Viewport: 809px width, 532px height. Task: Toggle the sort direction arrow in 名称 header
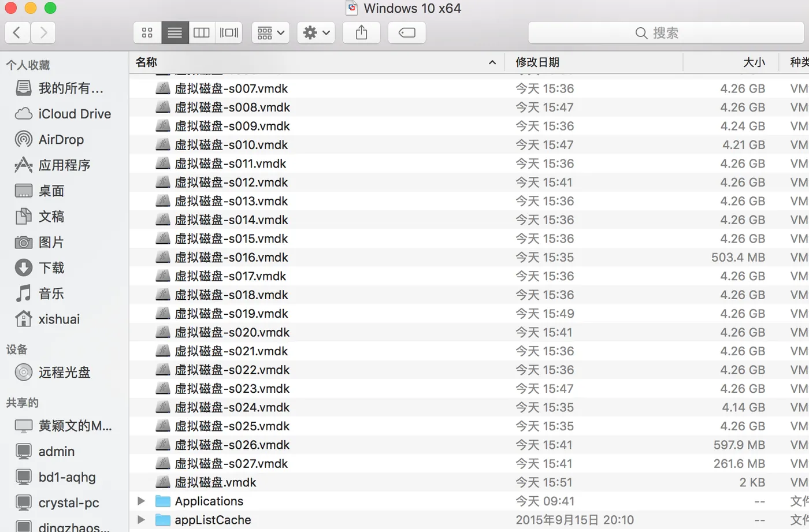(x=492, y=62)
